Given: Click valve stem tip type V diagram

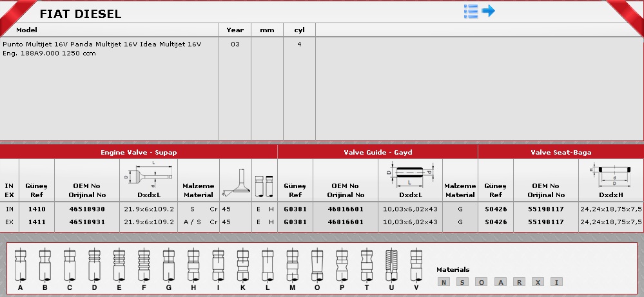Looking at the screenshot, I should pos(415,265).
